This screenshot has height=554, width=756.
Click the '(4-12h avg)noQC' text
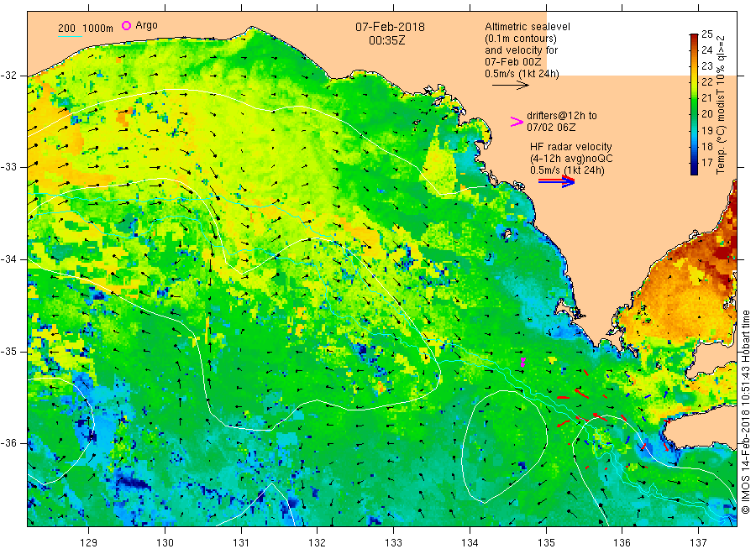[571, 159]
